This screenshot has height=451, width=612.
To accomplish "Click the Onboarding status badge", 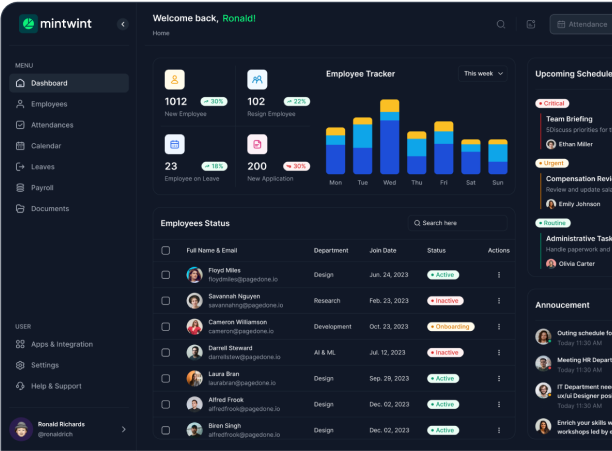I will (451, 327).
